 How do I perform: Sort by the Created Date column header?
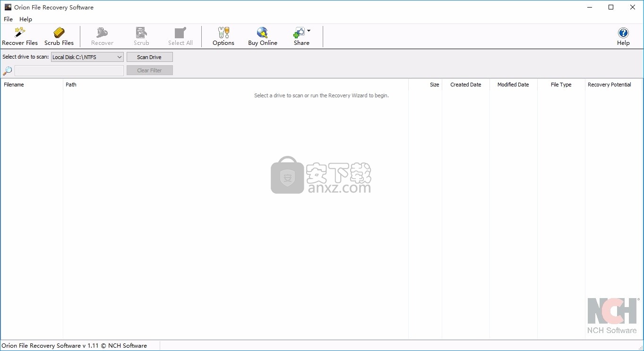coord(466,85)
